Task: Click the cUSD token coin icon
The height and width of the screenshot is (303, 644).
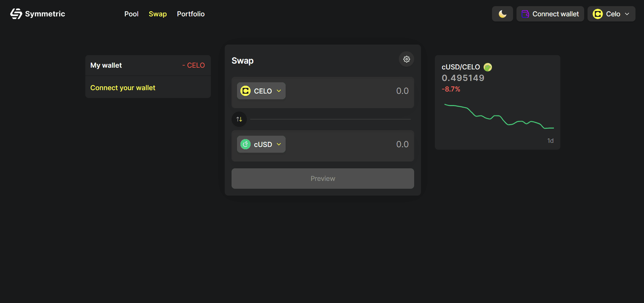Action: (245, 144)
